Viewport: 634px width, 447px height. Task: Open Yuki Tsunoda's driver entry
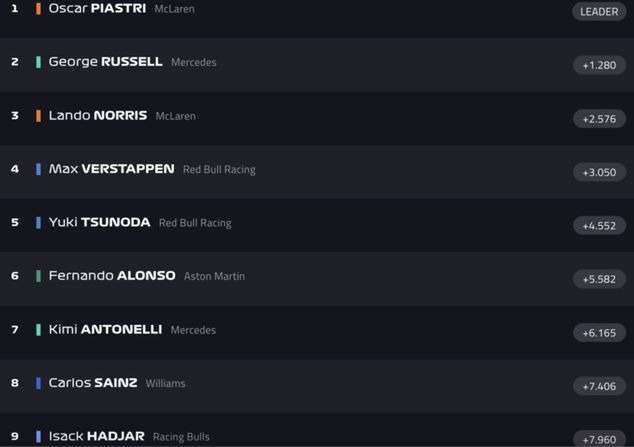(x=99, y=223)
